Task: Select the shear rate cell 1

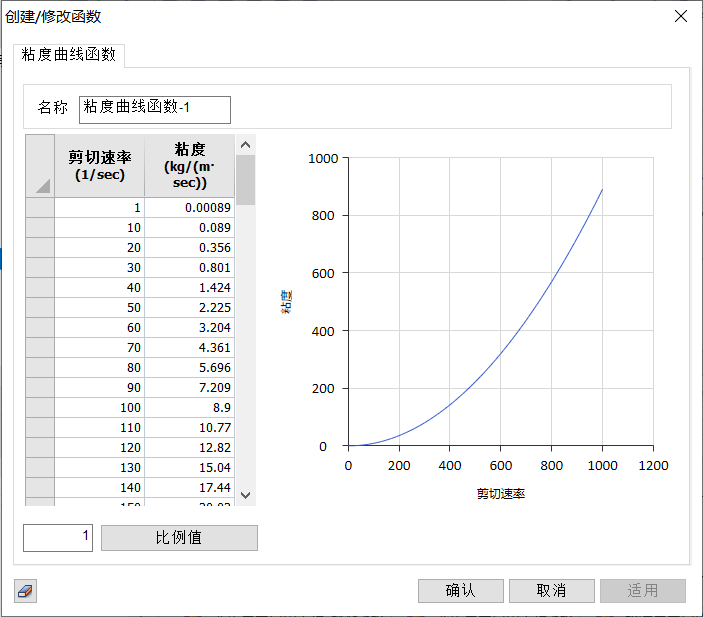Action: click(x=100, y=208)
